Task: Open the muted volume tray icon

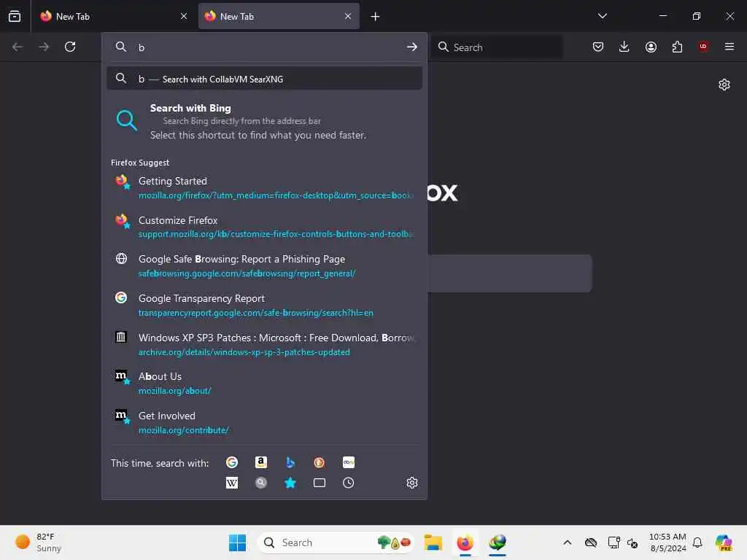Action: tap(632, 542)
